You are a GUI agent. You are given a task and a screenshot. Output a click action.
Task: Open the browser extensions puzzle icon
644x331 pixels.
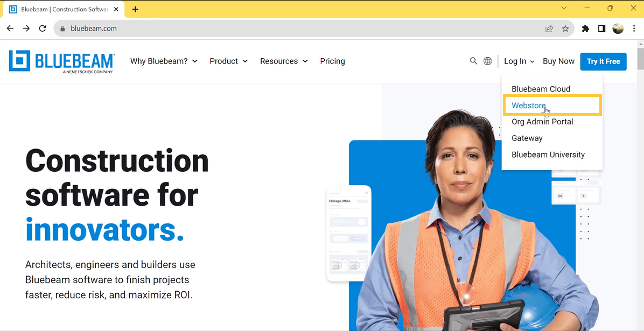pos(586,29)
